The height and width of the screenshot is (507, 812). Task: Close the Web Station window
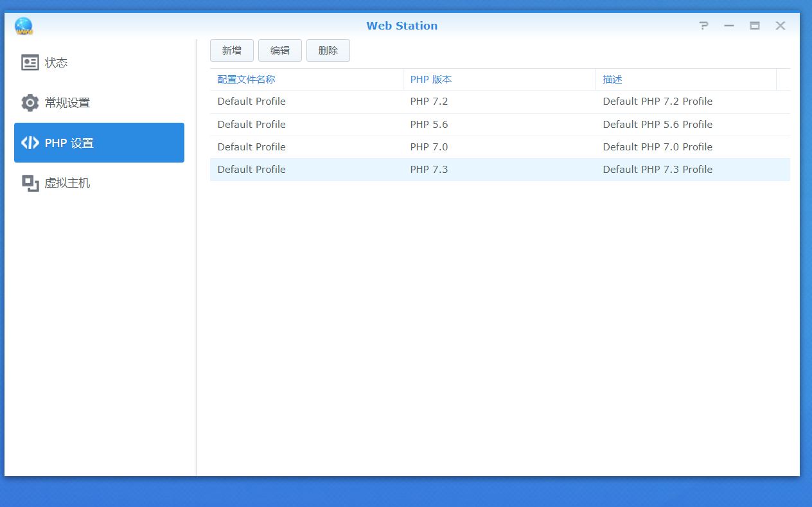click(x=781, y=26)
